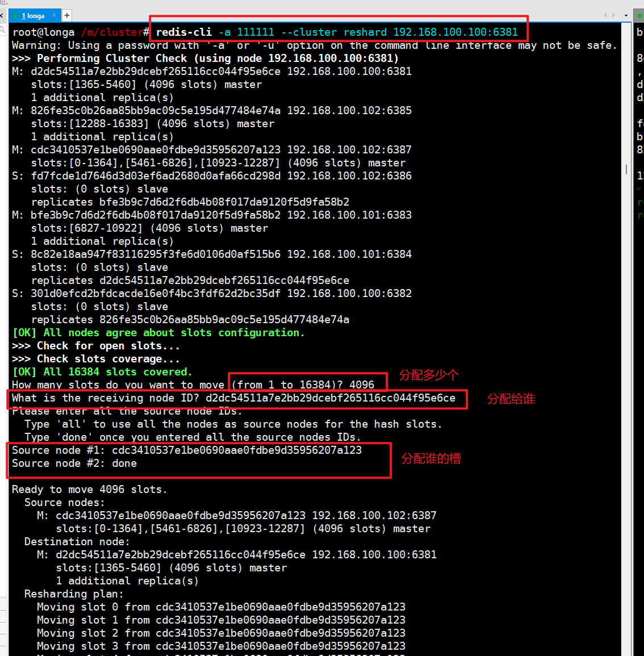
Task: Click the 'Moving slot 3 from' line
Action: pyautogui.click(x=221, y=646)
